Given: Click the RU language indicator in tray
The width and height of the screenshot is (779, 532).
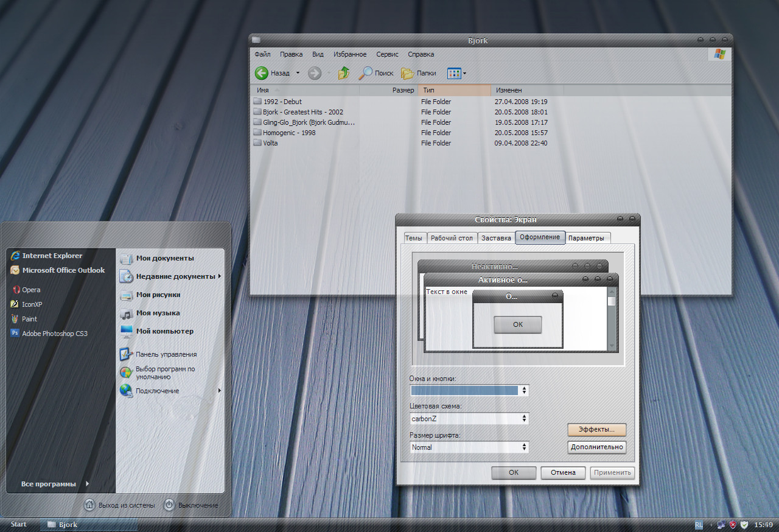Looking at the screenshot, I should point(699,524).
